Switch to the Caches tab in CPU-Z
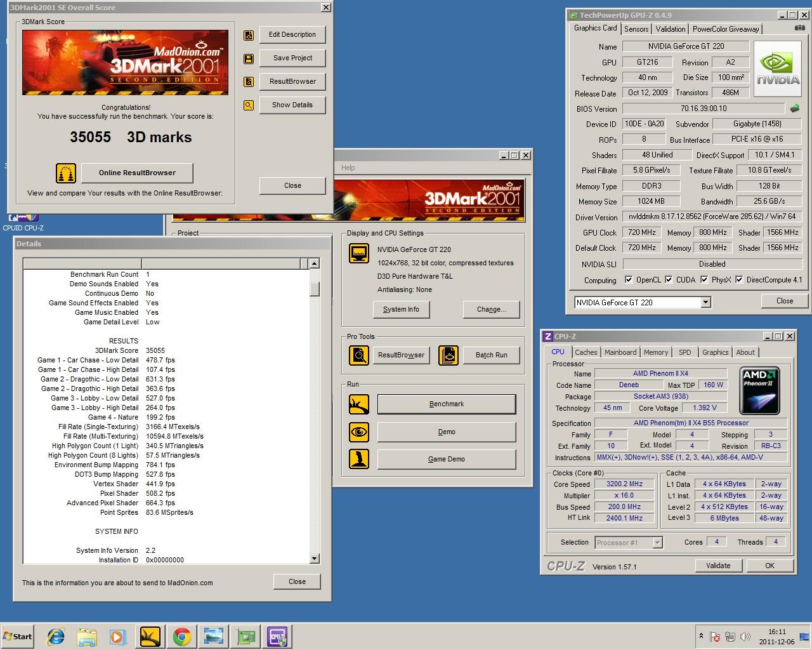The width and height of the screenshot is (812, 650). coord(586,352)
